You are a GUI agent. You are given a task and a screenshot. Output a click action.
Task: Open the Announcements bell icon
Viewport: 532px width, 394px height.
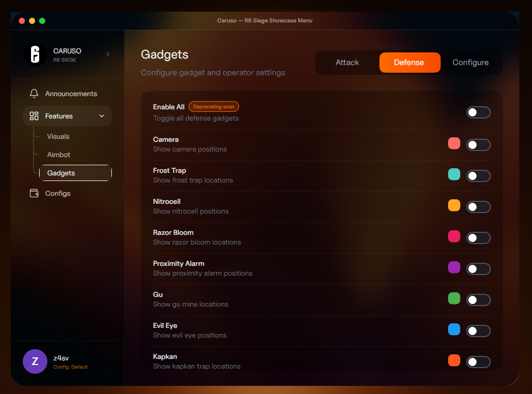pos(34,94)
